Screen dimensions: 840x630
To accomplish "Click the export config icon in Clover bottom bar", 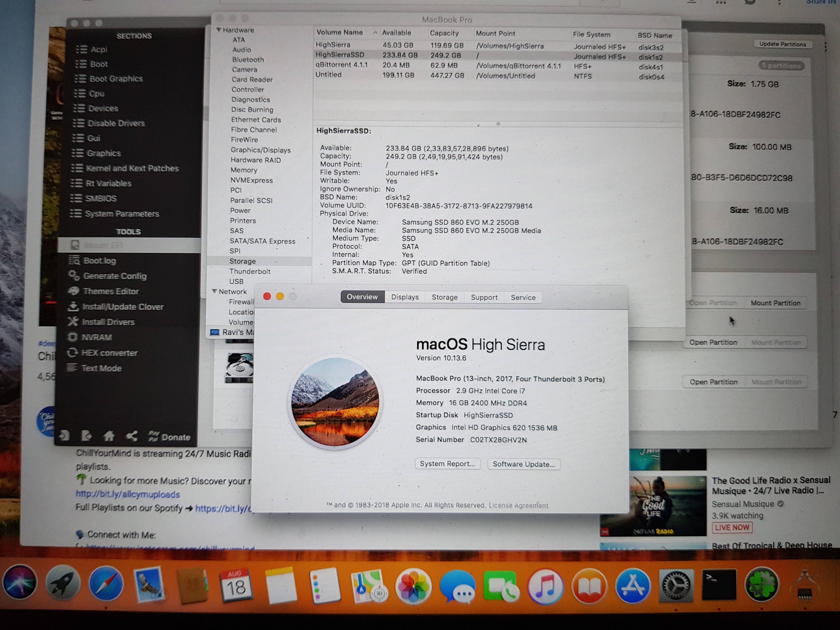I will 87,436.
